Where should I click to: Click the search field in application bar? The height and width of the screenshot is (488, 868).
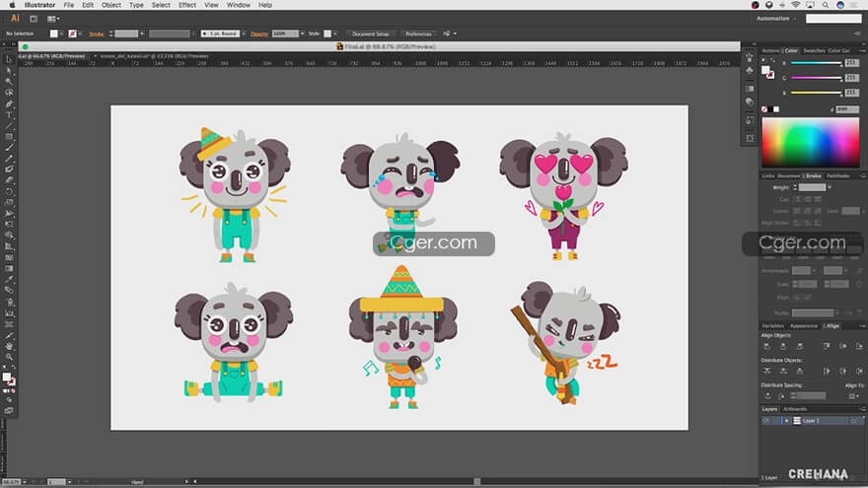pyautogui.click(x=833, y=19)
